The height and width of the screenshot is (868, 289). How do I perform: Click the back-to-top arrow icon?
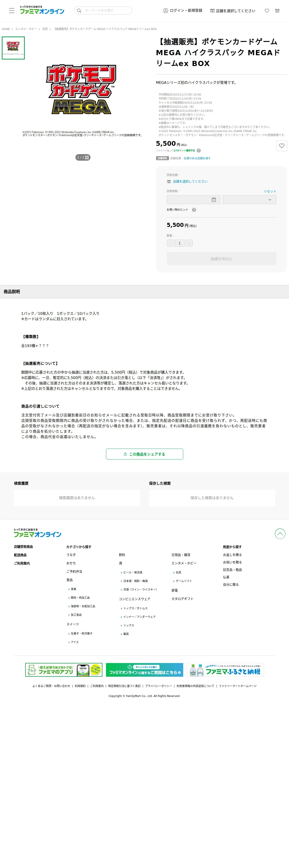point(280,533)
